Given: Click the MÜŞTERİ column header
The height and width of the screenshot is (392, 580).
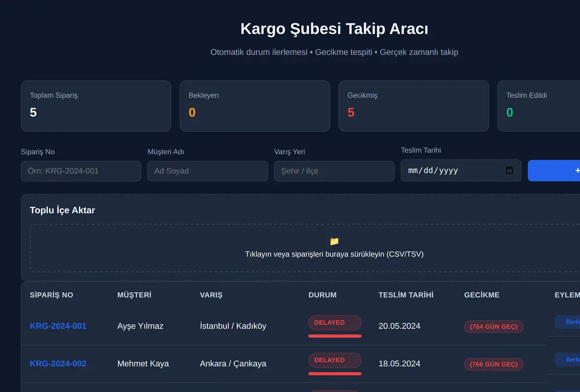Looking at the screenshot, I should click(x=134, y=295).
